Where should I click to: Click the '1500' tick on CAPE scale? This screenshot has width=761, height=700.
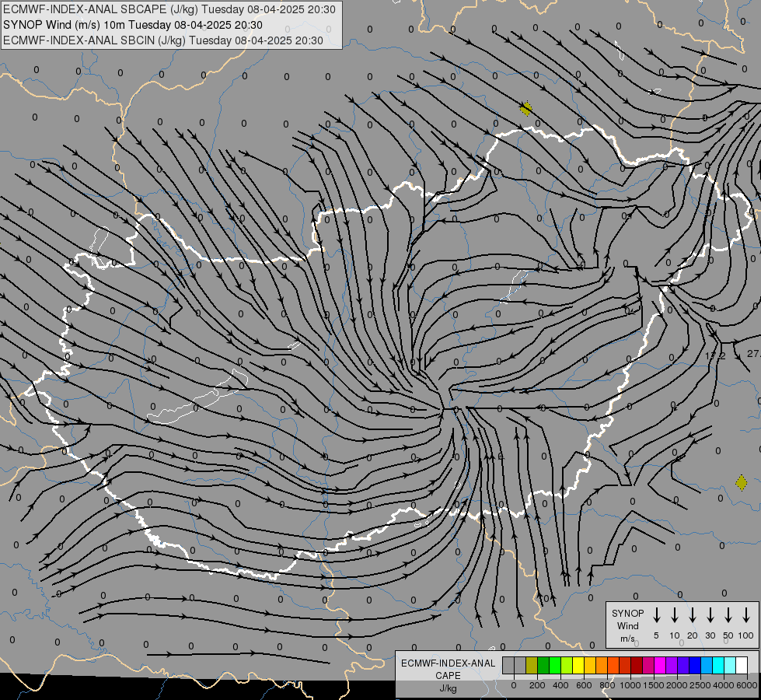coord(654,685)
